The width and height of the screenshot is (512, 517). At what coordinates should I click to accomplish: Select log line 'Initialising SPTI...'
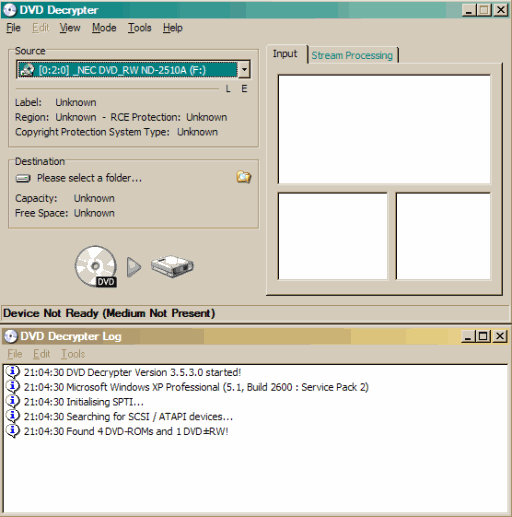point(84,402)
